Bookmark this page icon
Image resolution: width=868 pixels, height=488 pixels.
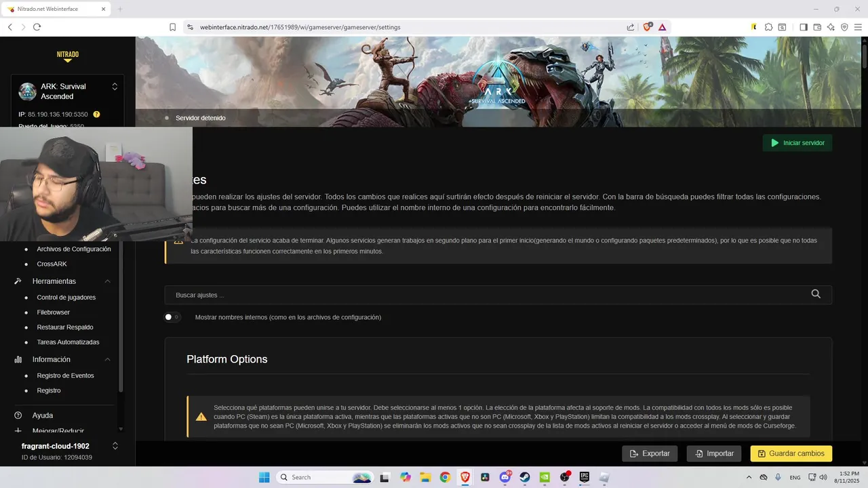pos(173,27)
